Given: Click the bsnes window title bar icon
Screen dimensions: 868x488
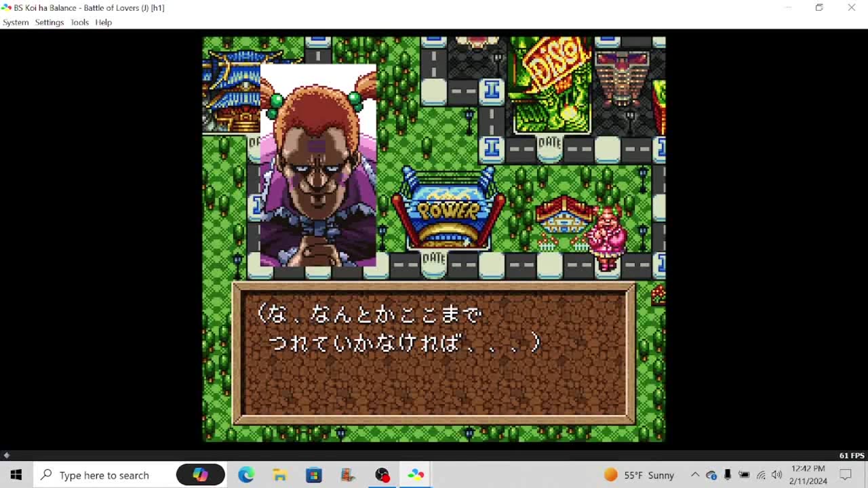Looking at the screenshot, I should pos(6,7).
